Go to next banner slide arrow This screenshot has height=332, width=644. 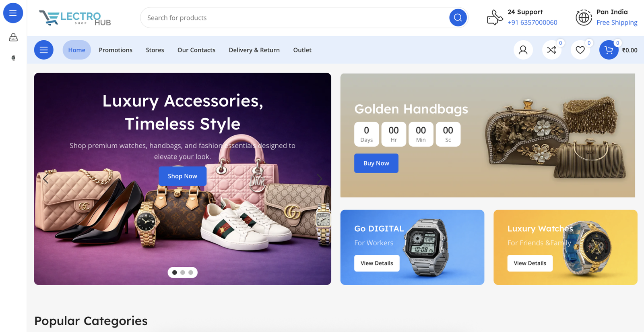(x=320, y=178)
